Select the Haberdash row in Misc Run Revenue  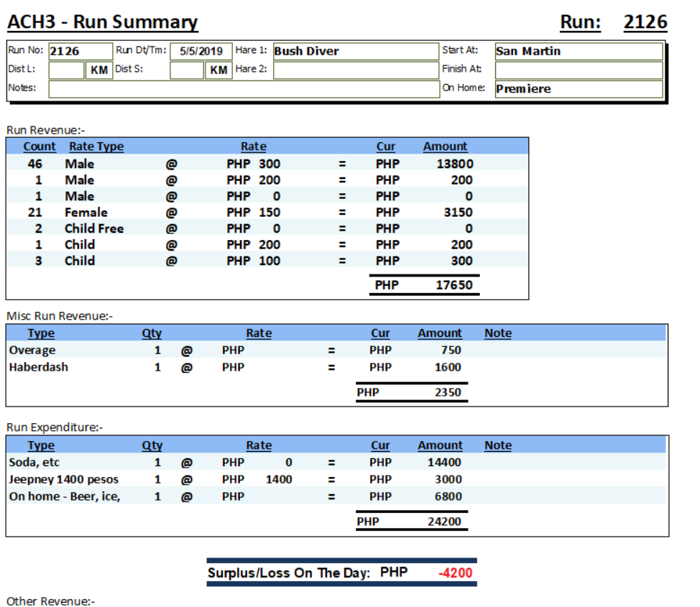39,367
